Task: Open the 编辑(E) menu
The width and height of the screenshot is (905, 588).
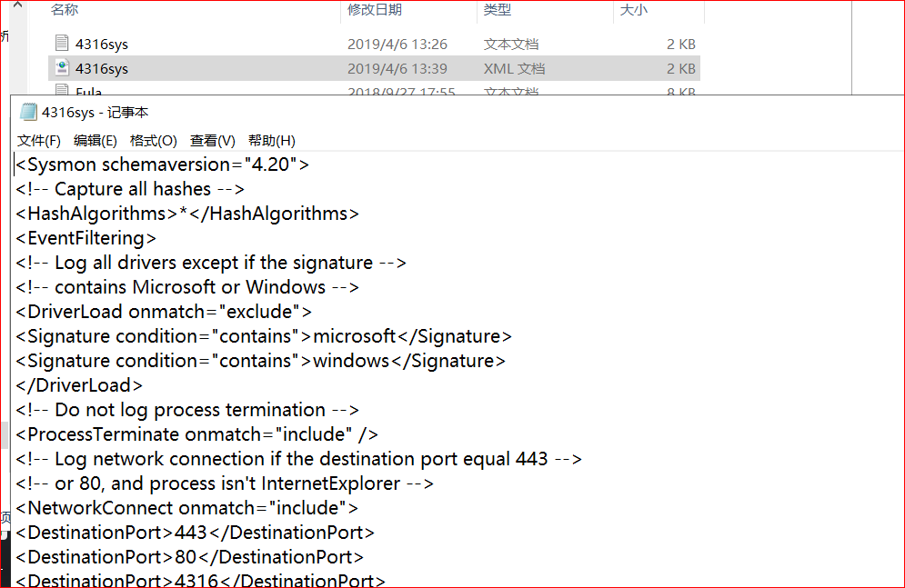Action: pyautogui.click(x=96, y=141)
